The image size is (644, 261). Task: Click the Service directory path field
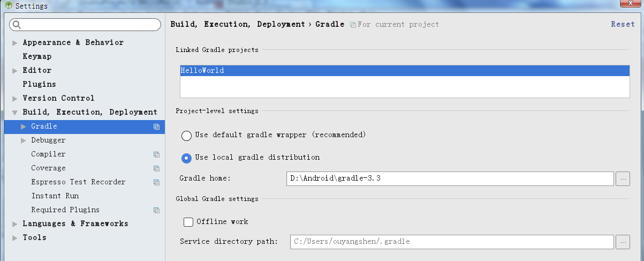point(452,242)
